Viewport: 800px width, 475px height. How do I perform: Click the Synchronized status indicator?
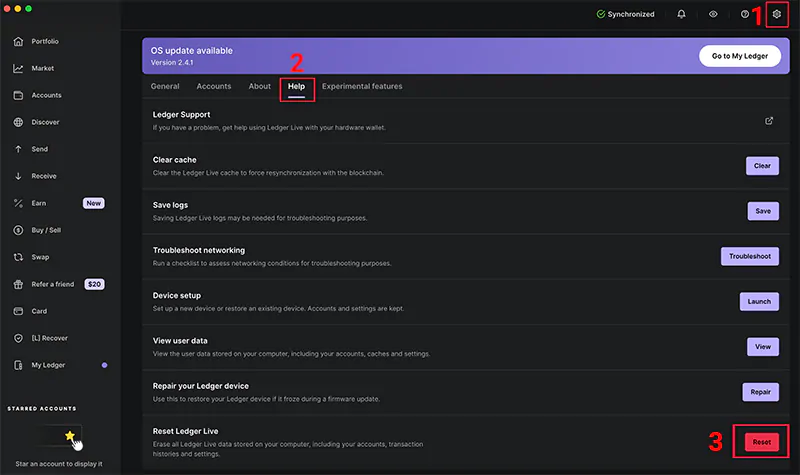point(625,14)
